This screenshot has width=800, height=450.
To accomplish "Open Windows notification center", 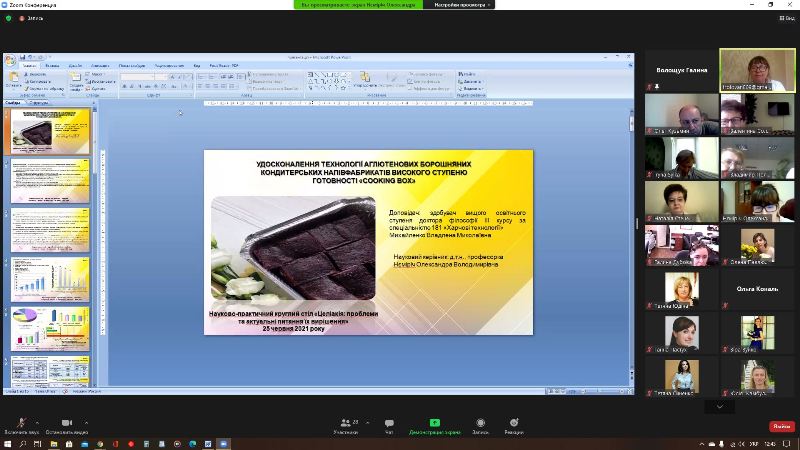I will 787,444.
